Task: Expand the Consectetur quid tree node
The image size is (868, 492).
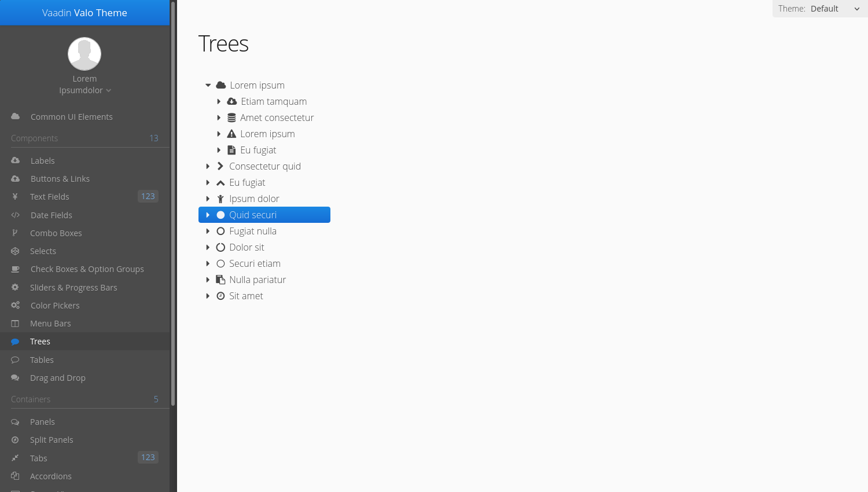Action: 208,166
